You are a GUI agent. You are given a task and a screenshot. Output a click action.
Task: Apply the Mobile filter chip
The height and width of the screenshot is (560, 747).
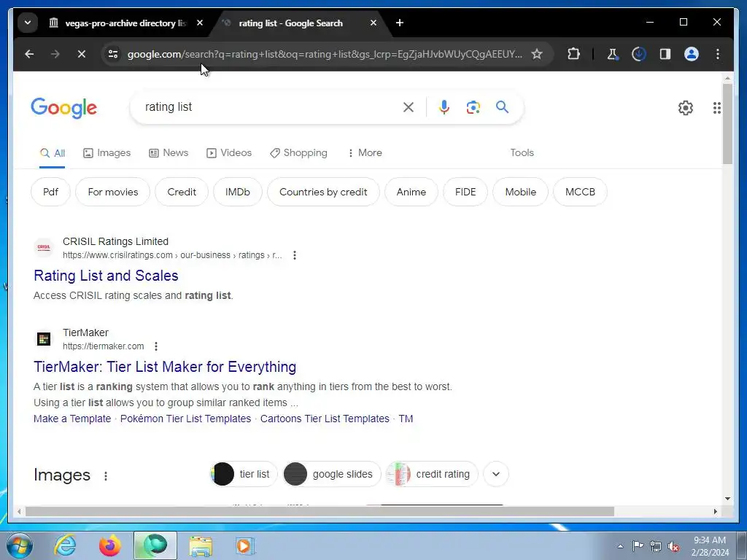click(x=521, y=192)
